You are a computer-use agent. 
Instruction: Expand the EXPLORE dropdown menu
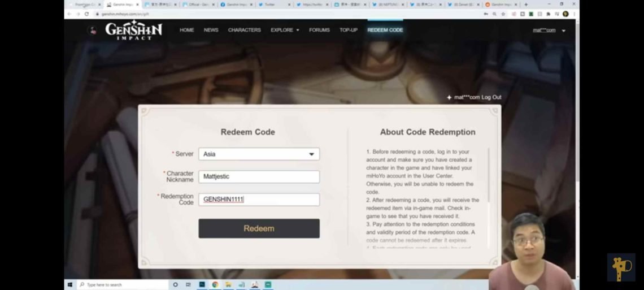[285, 30]
